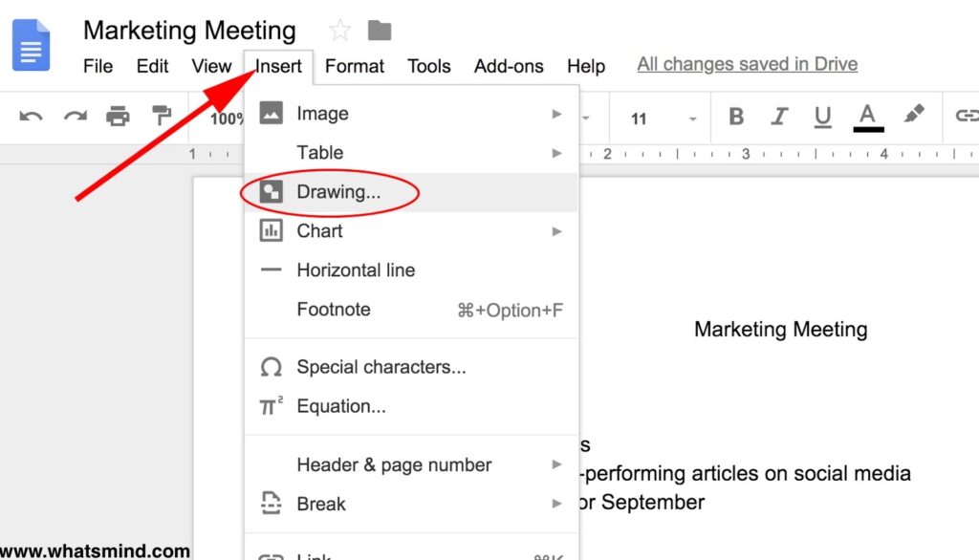This screenshot has height=560, width=979.
Task: Click the page Break icon
Action: click(x=271, y=504)
